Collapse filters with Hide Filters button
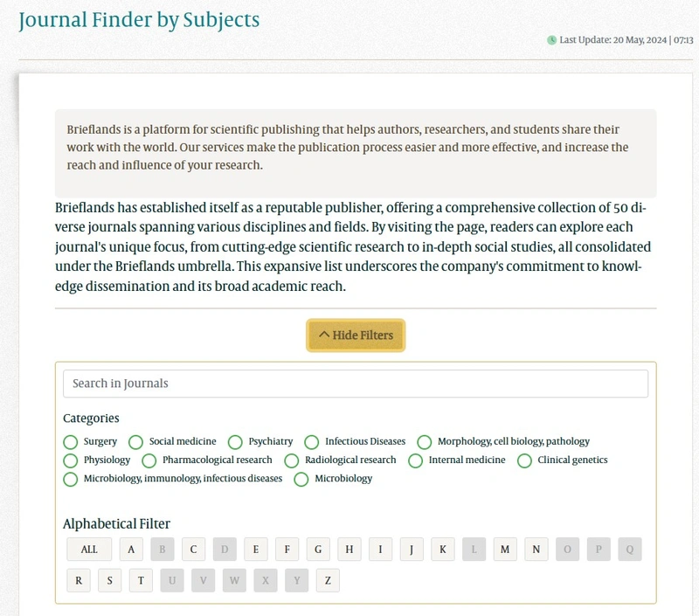Viewport: 699px width, 616px height. [356, 336]
